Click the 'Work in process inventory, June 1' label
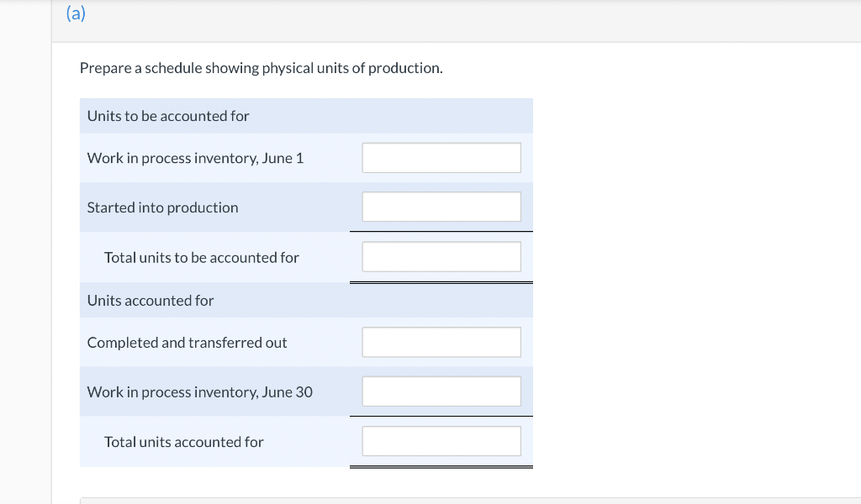This screenshot has height=504, width=861. (x=195, y=158)
